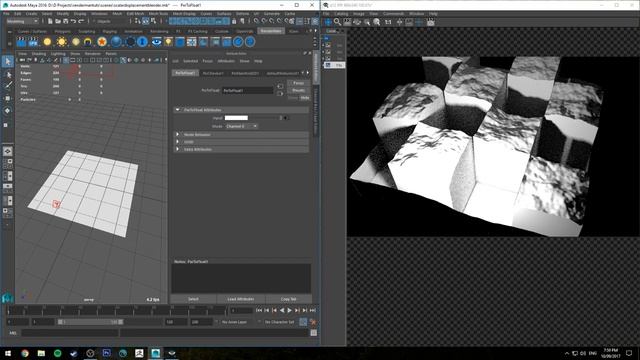The image size is (640, 360).
Task: Choose the Select tool arrow in toolbox
Action: pos(8,62)
